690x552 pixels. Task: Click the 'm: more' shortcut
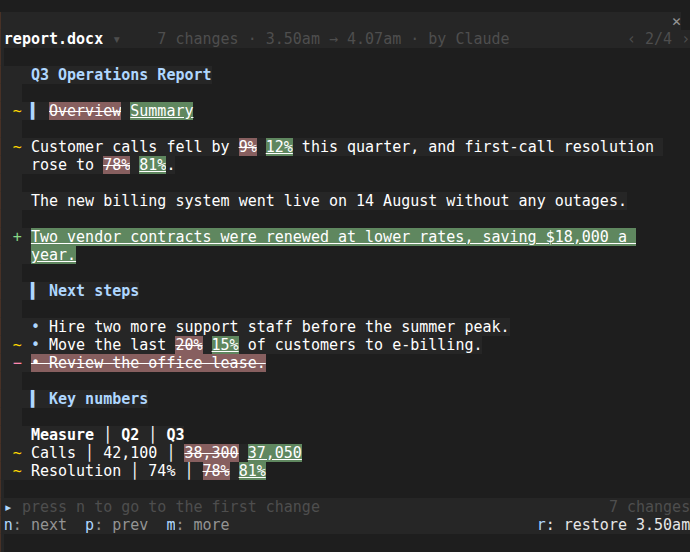pyautogui.click(x=198, y=525)
